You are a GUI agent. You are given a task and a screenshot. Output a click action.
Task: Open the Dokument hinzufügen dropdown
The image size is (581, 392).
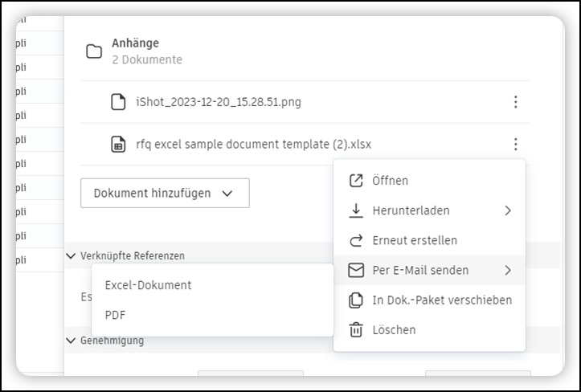click(165, 193)
